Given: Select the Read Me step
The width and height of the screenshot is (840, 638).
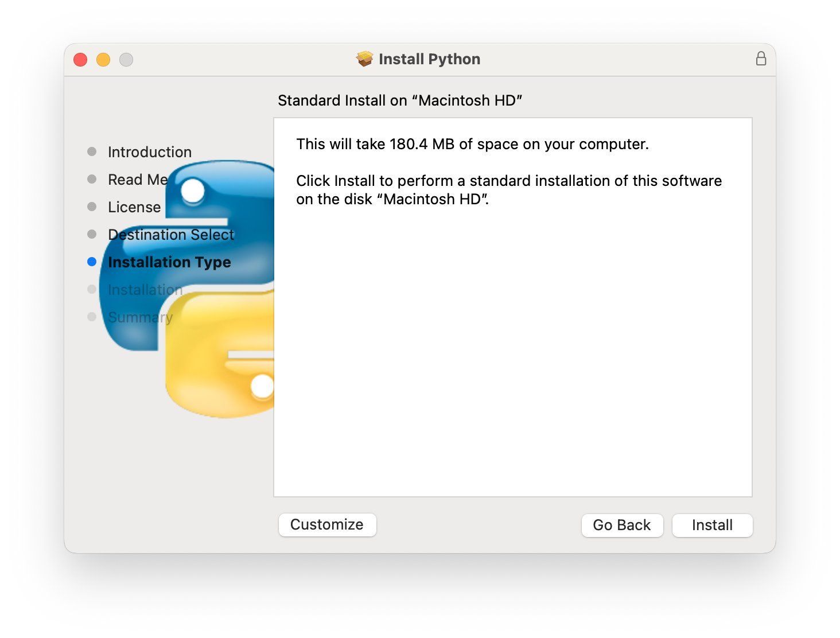Looking at the screenshot, I should (x=138, y=180).
